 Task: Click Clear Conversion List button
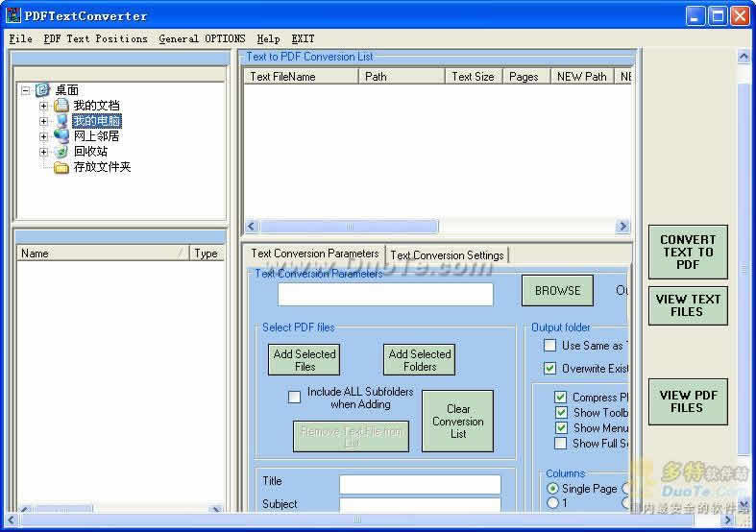pyautogui.click(x=457, y=422)
